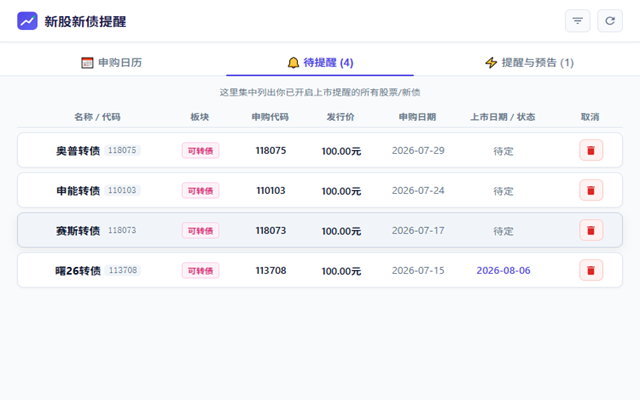Click the listing date 2026-08-06
The height and width of the screenshot is (400, 640).
click(x=503, y=271)
